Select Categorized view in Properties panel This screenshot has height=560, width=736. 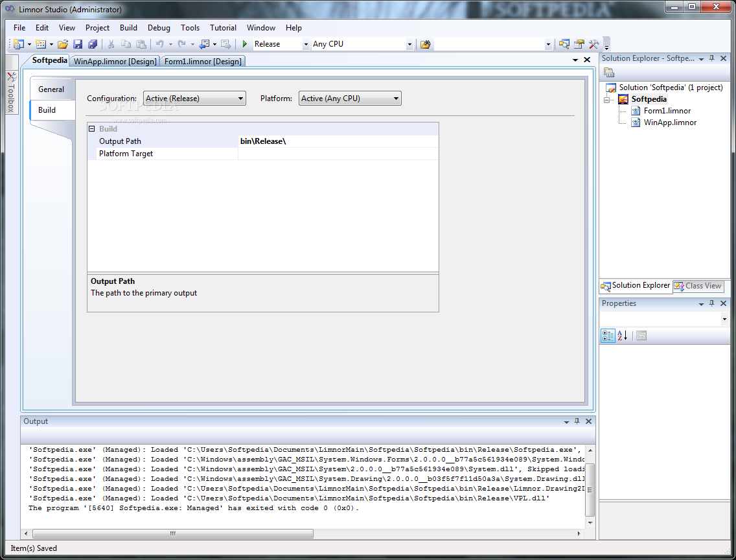608,336
